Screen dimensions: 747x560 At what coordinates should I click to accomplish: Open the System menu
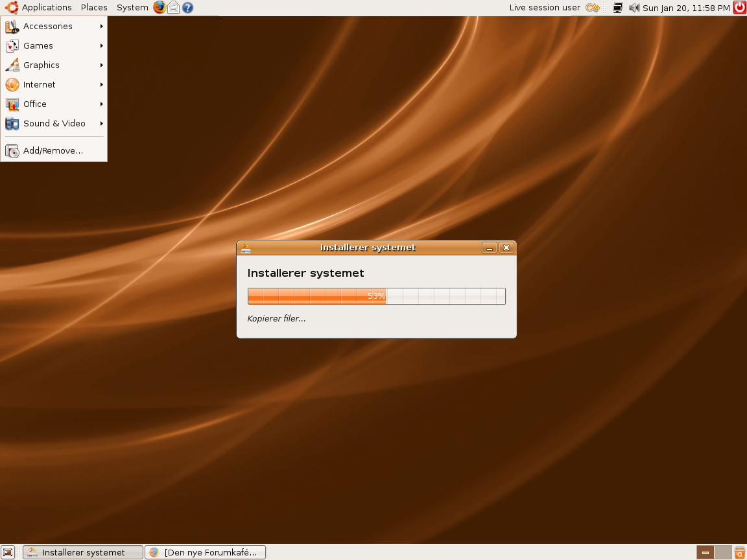(x=132, y=8)
